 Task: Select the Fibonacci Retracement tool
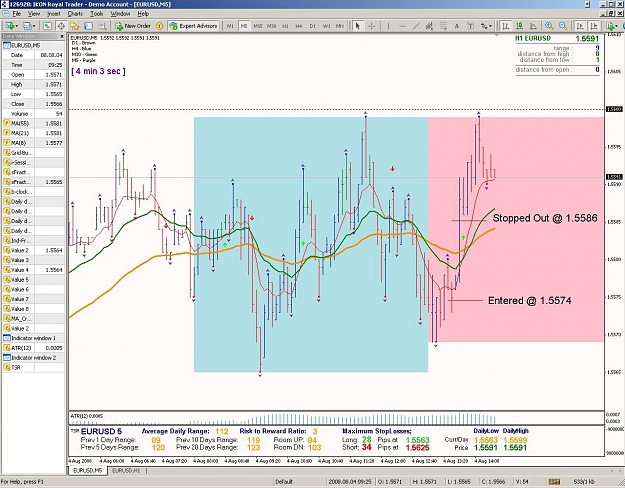click(443, 26)
